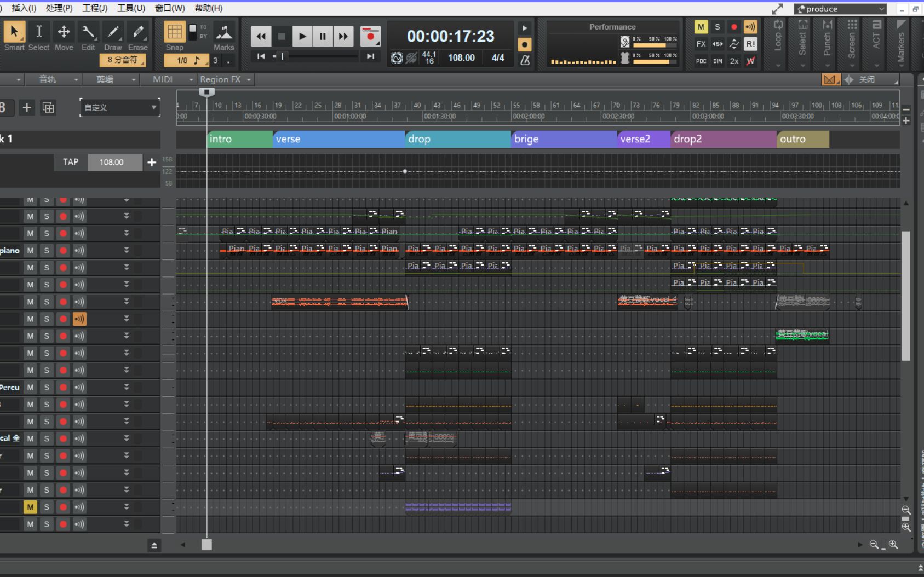
Task: Click the duplicate track icon
Action: (x=48, y=107)
